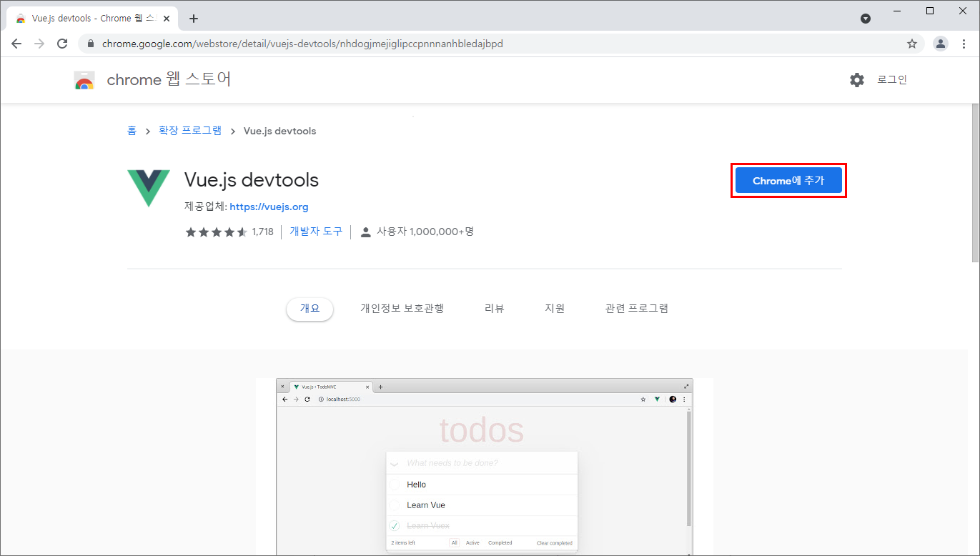Open the 지원 tab
The width and height of the screenshot is (980, 556).
point(555,309)
